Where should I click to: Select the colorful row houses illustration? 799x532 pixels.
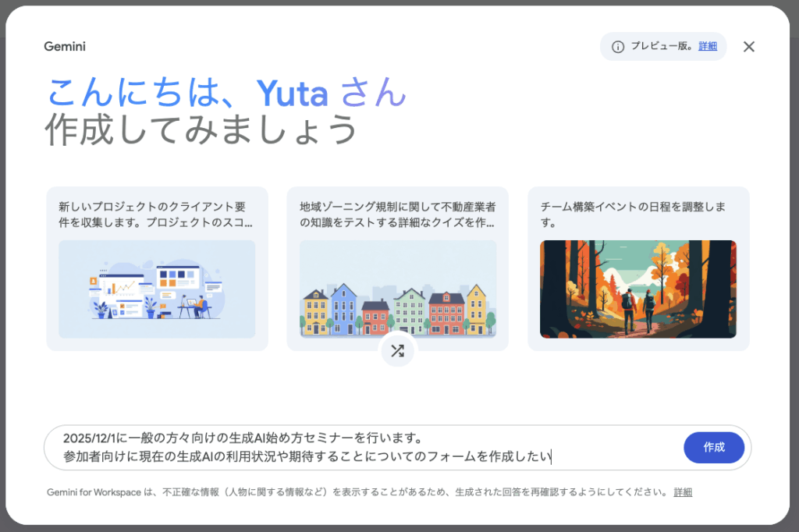pos(398,289)
